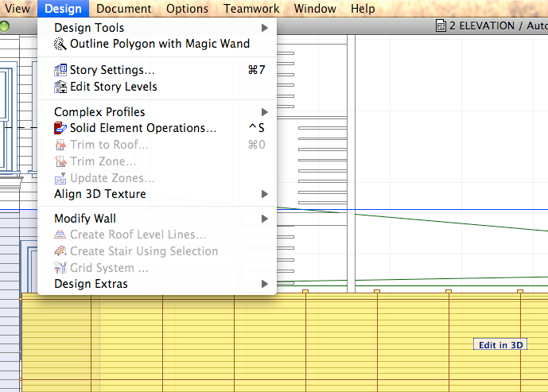Choose Outline Polygon with Magic Wand
The width and height of the screenshot is (548, 392).
(x=157, y=44)
